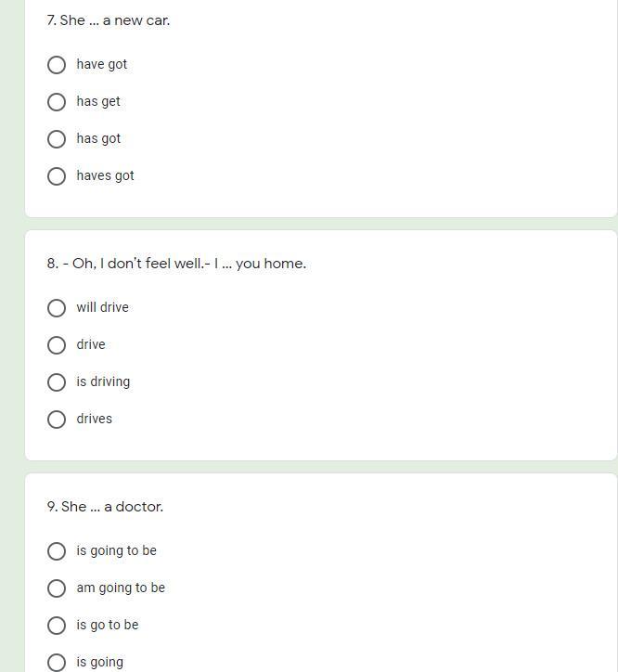Click the 'has got' label text
618x672 pixels.
click(98, 139)
